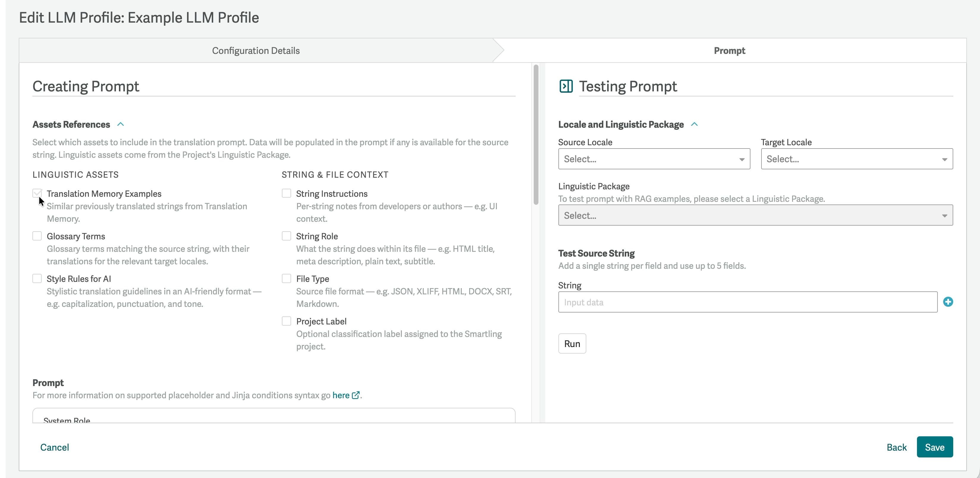Go to Configuration Details step

point(256,51)
